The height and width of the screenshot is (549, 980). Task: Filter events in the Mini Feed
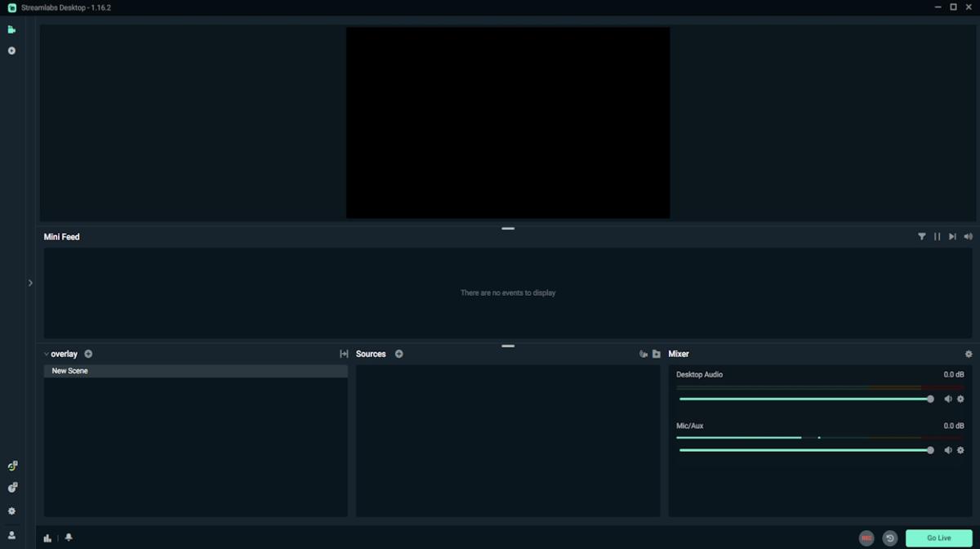click(x=922, y=236)
